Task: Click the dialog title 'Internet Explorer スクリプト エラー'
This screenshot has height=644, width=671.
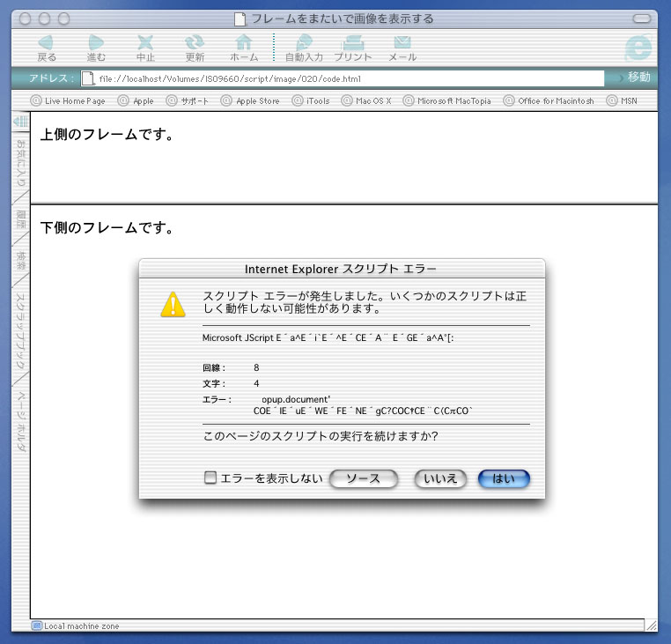Action: (x=340, y=269)
